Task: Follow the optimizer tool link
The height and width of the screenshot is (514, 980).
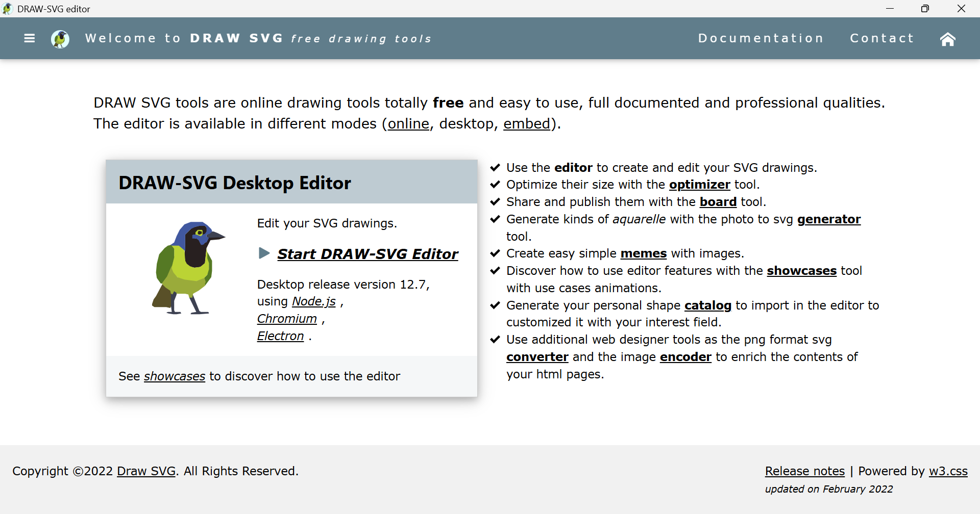Action: tap(699, 184)
